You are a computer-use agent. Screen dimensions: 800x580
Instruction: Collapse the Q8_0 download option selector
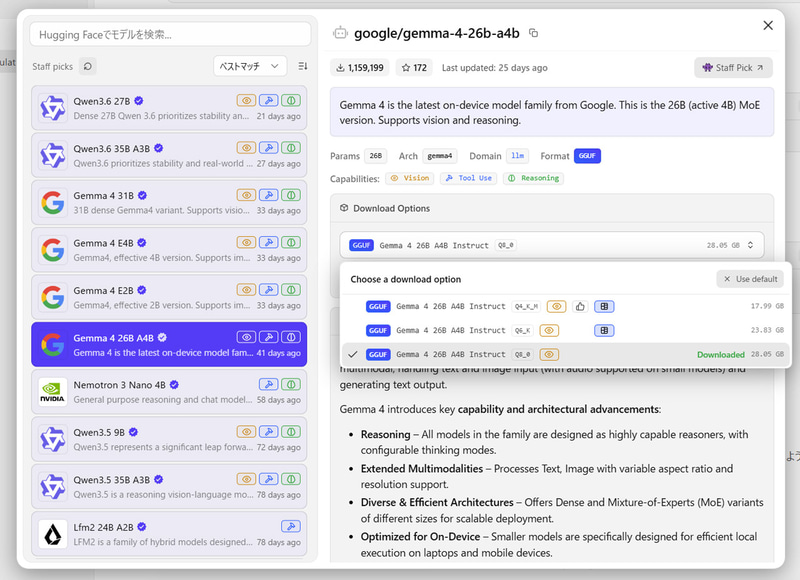(x=552, y=245)
